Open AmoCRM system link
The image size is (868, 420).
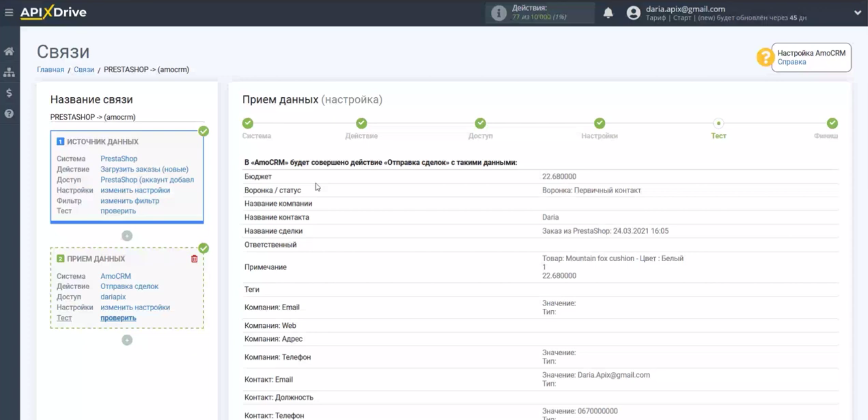(x=115, y=276)
